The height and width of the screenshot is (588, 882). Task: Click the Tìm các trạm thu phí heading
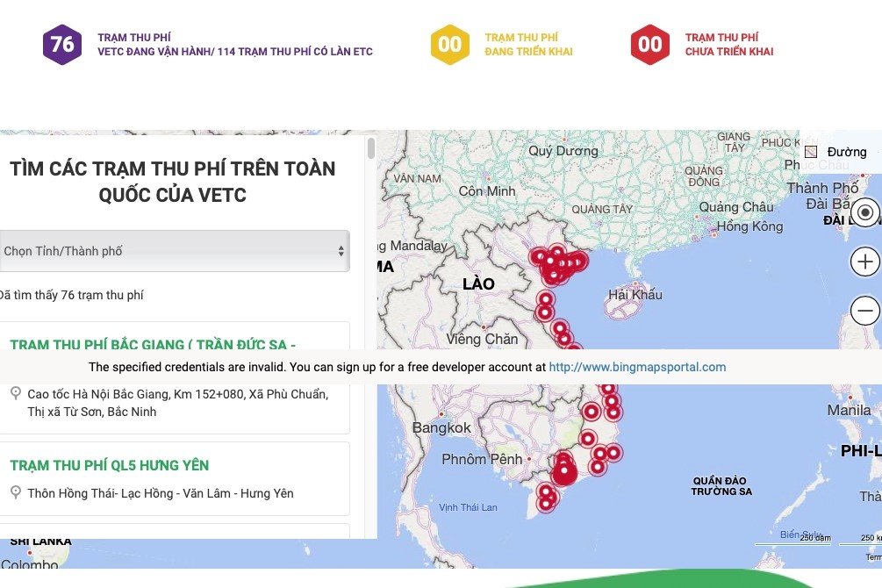pos(173,181)
